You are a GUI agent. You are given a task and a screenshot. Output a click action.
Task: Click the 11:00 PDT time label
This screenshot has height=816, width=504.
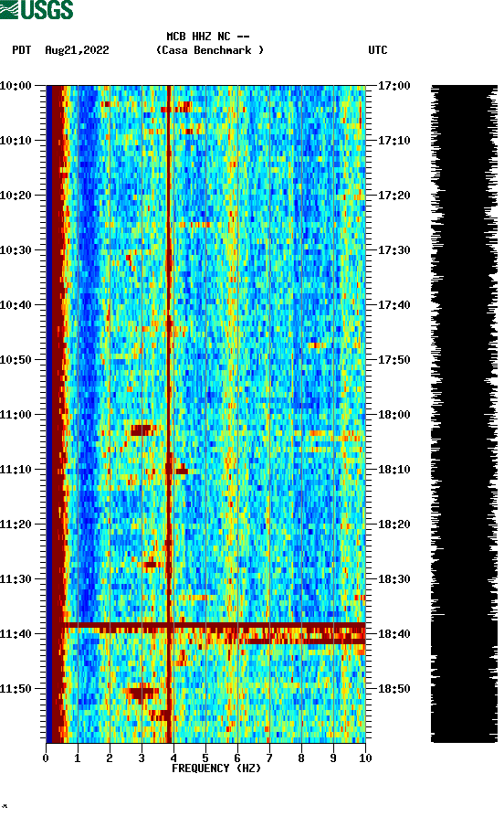16,415
